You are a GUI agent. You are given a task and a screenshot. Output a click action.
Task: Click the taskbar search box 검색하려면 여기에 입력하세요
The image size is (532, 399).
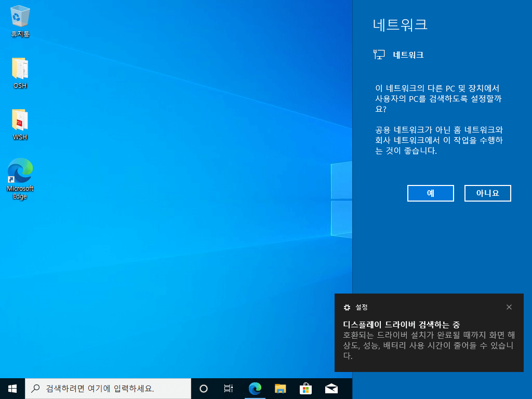(x=108, y=389)
